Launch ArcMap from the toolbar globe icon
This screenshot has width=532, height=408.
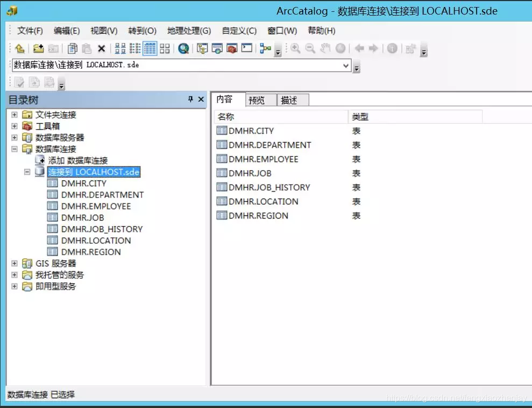[183, 48]
